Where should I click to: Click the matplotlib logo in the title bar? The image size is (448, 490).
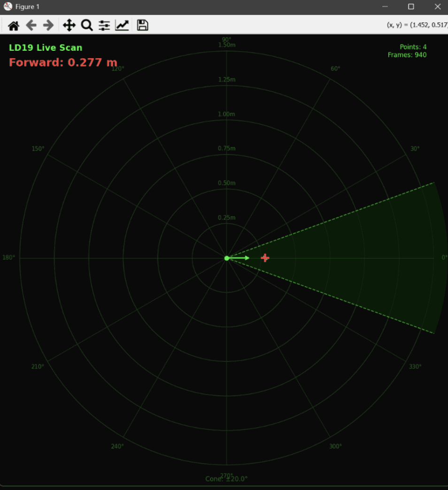coord(8,7)
